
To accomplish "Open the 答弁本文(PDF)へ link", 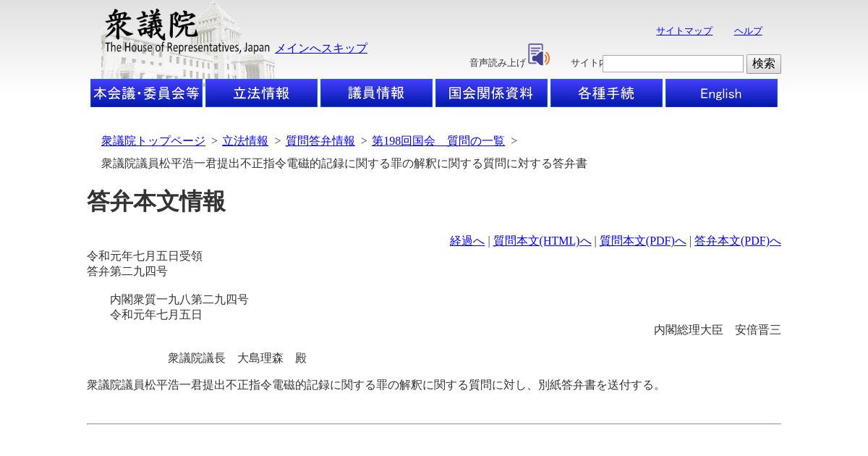I will coord(738,241).
